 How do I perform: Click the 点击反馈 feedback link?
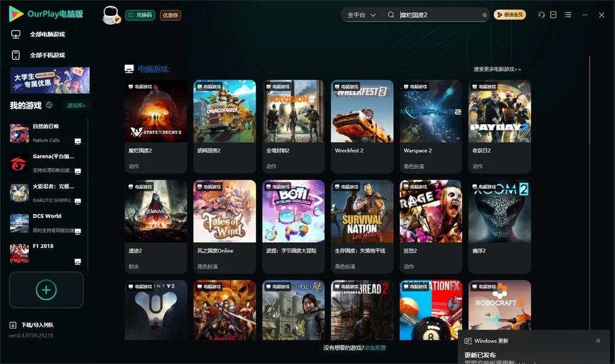(375, 348)
